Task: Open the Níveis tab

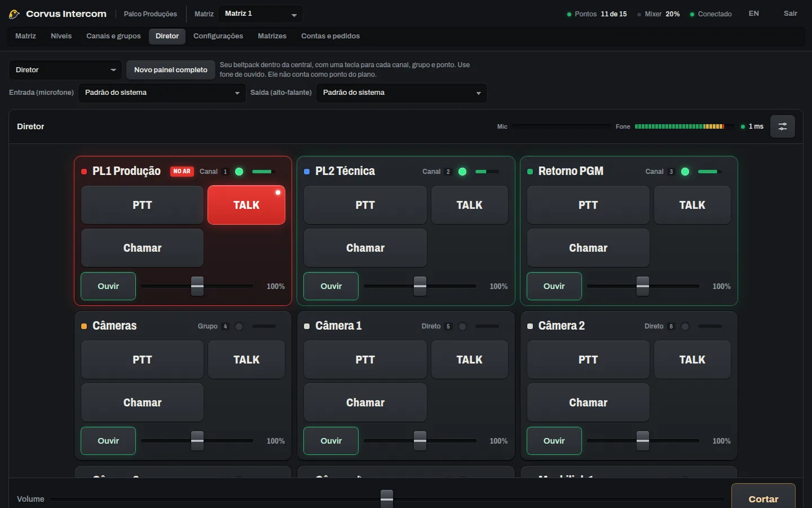Action: click(61, 36)
